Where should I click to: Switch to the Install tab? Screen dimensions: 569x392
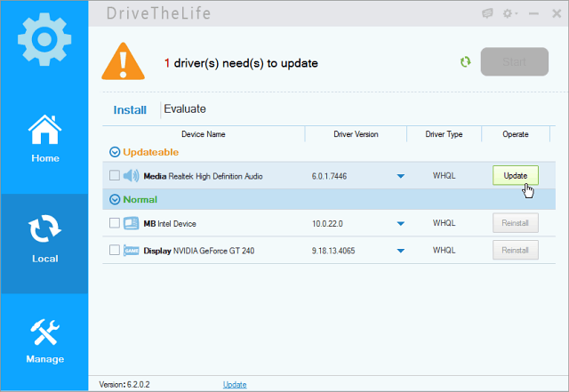130,110
